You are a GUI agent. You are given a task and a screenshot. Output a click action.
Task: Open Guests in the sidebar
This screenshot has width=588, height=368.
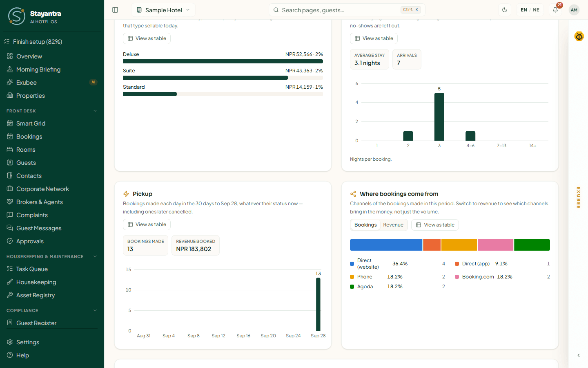[x=52, y=163]
